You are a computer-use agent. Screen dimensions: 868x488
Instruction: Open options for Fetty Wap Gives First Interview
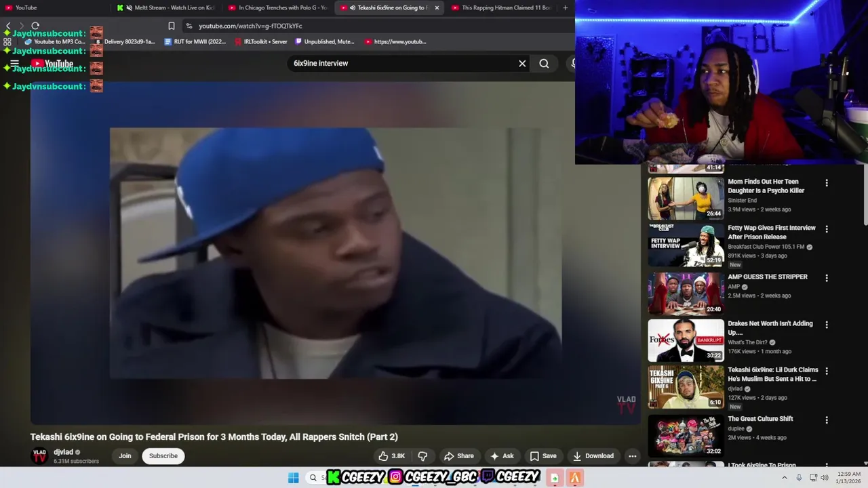[x=826, y=229]
